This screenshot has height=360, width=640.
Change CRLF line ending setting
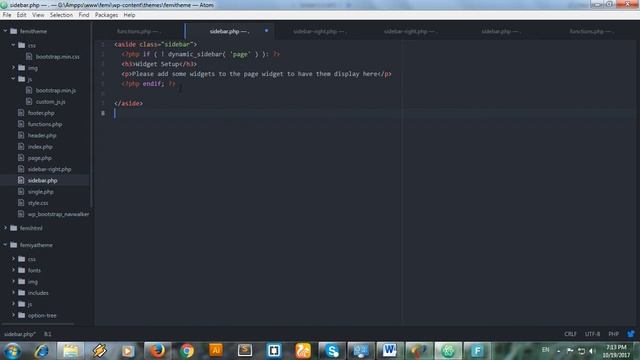click(570, 334)
